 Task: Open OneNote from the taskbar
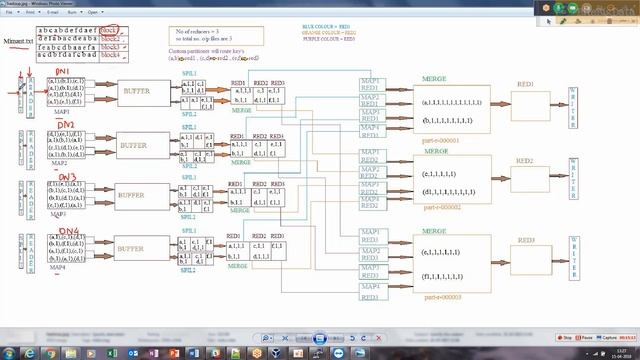(x=153, y=353)
